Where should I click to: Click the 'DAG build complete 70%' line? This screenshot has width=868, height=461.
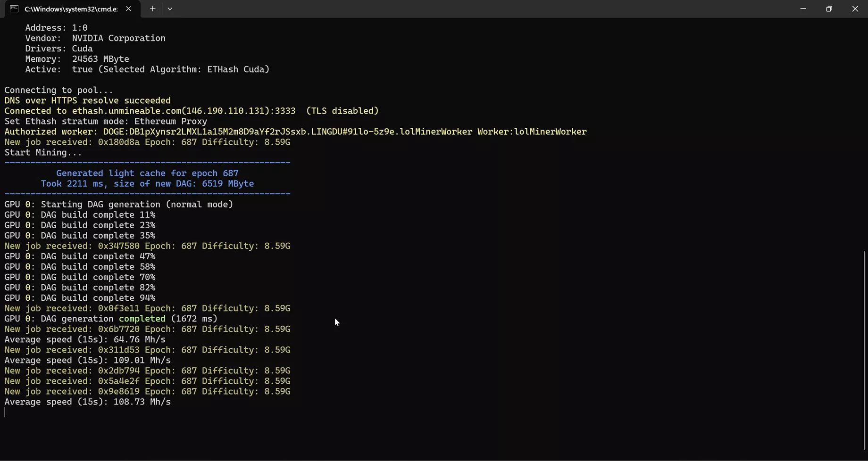80,277
